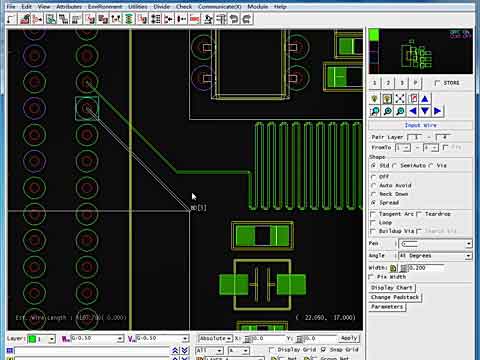This screenshot has width=480, height=360.
Task: Click the Apply coordinates button
Action: point(349,338)
